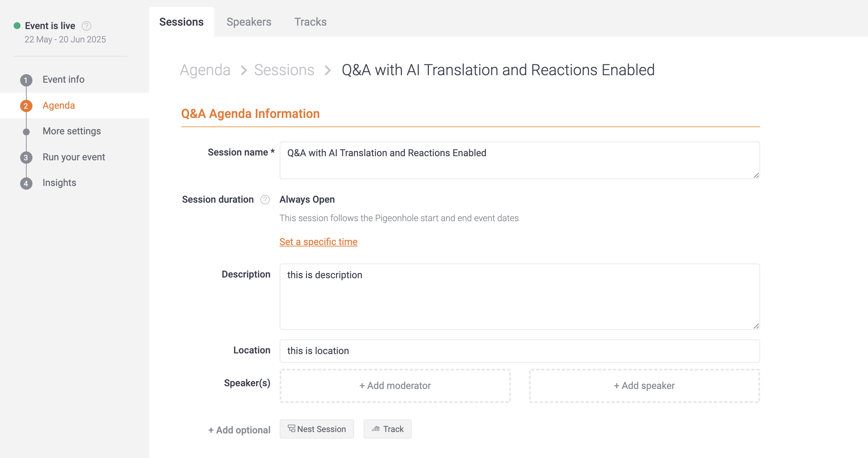The width and height of the screenshot is (868, 458).
Task: Click the Speaker(s) label
Action: tap(247, 383)
